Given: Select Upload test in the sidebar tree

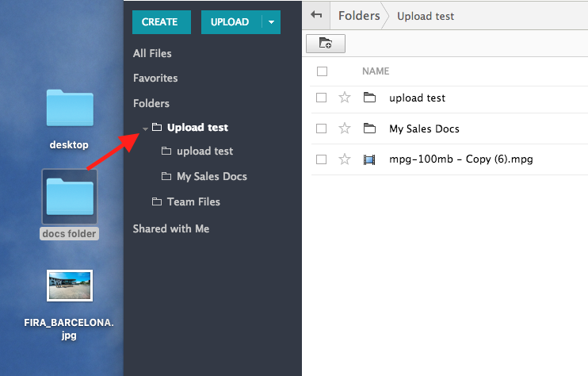Looking at the screenshot, I should [197, 127].
